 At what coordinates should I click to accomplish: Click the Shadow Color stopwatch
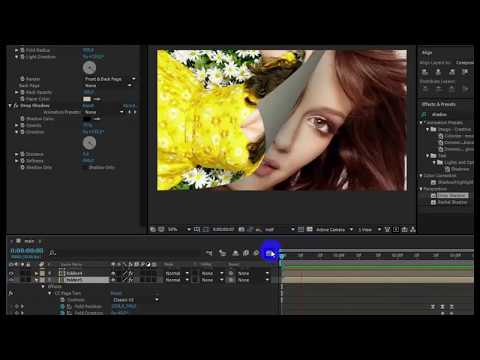22,119
